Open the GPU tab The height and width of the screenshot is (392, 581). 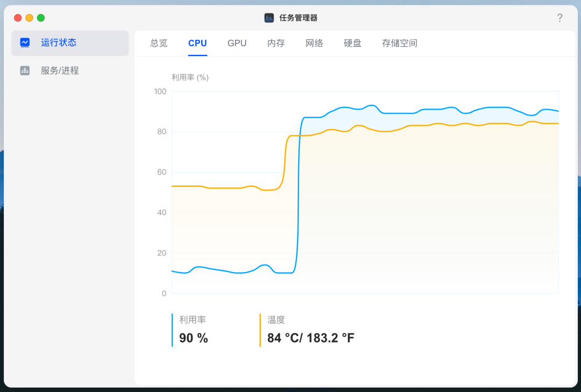pos(237,44)
